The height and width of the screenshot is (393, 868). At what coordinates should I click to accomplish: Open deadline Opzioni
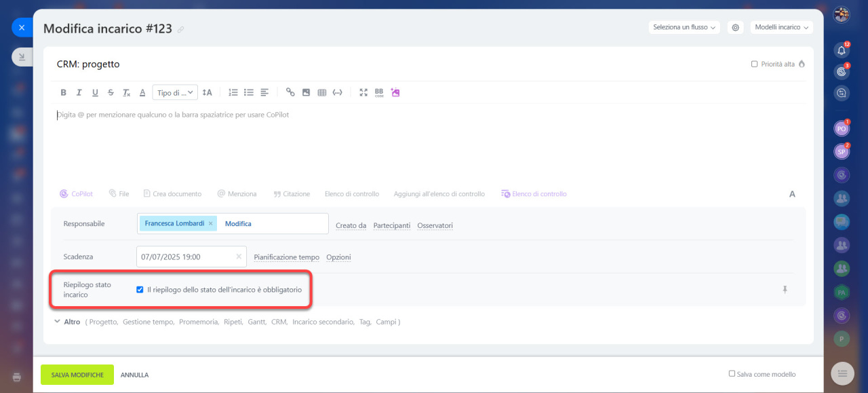(339, 257)
